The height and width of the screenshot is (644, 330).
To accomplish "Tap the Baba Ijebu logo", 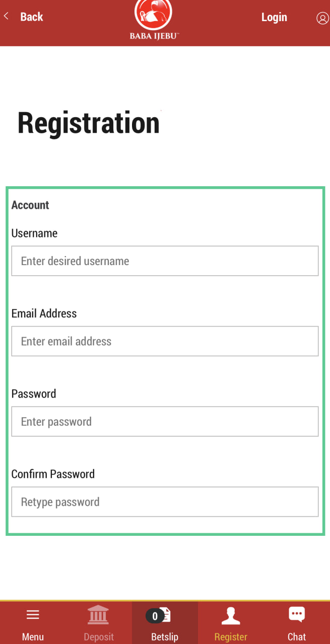I will pyautogui.click(x=154, y=19).
